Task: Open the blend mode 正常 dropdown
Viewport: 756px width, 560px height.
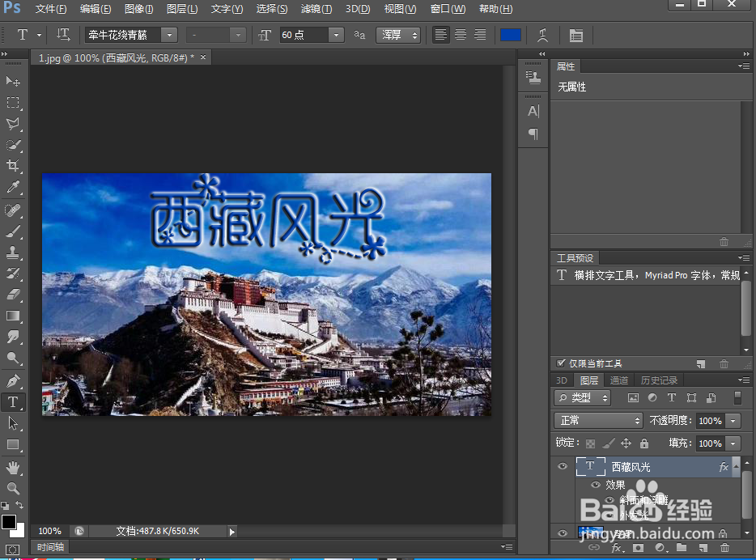Action: [x=598, y=421]
